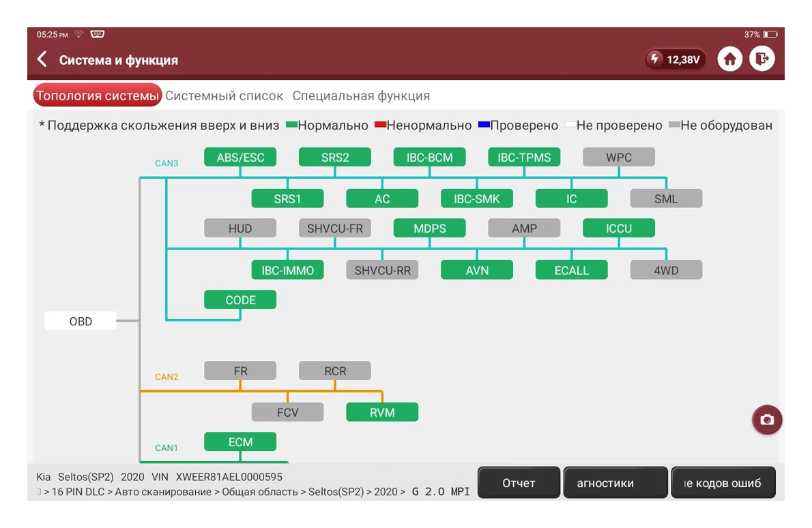
Task: Open the Отчет report button
Action: tap(519, 482)
